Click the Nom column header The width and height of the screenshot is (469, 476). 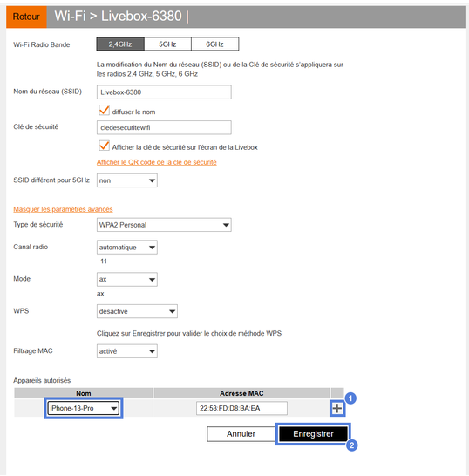(x=84, y=393)
